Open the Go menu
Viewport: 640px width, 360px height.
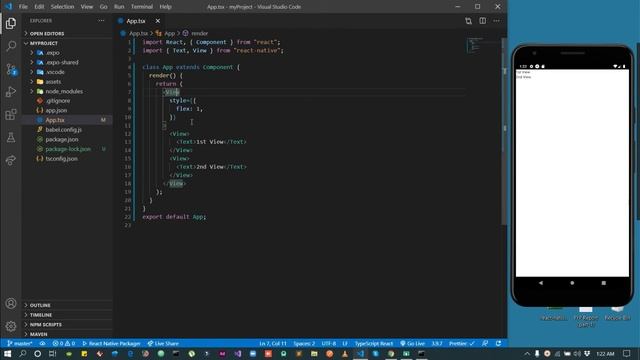click(104, 7)
